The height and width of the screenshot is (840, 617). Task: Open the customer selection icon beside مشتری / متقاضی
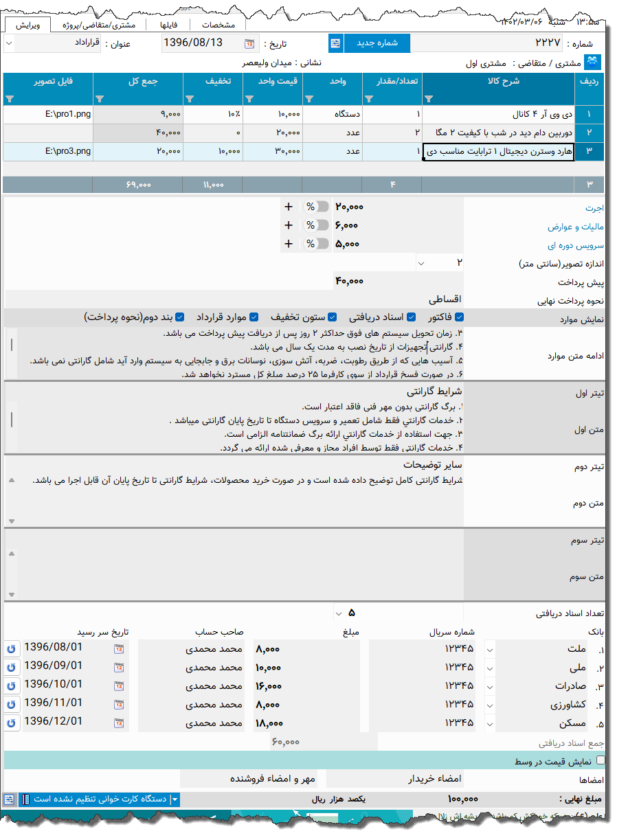(593, 62)
